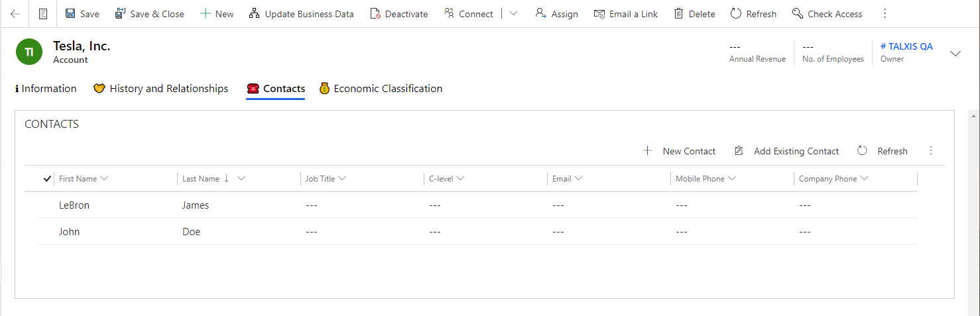Expand the header fields chevron near Owner

[x=955, y=53]
